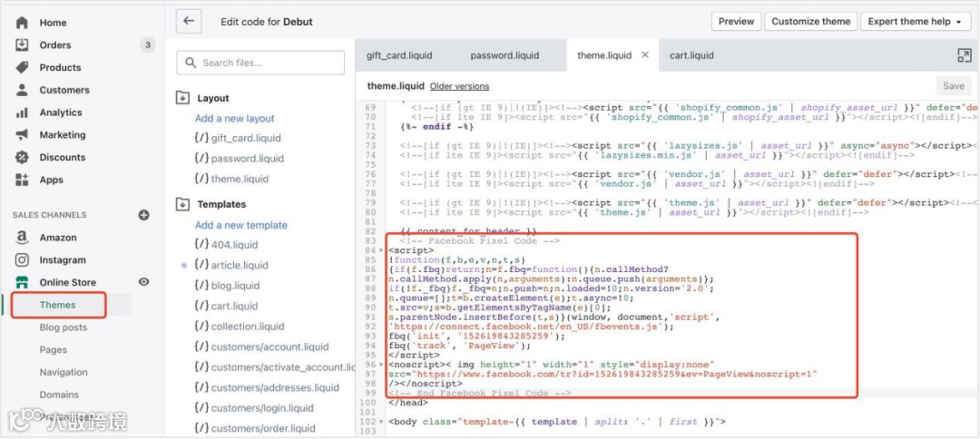Switch to gift_card.liquid tab
The width and height of the screenshot is (980, 439).
point(398,55)
